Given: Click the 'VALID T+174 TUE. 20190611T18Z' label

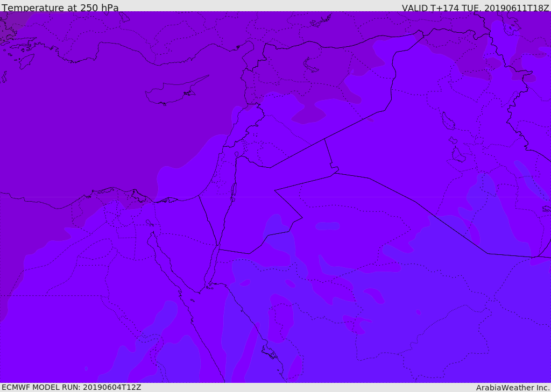Looking at the screenshot, I should click(x=476, y=8).
